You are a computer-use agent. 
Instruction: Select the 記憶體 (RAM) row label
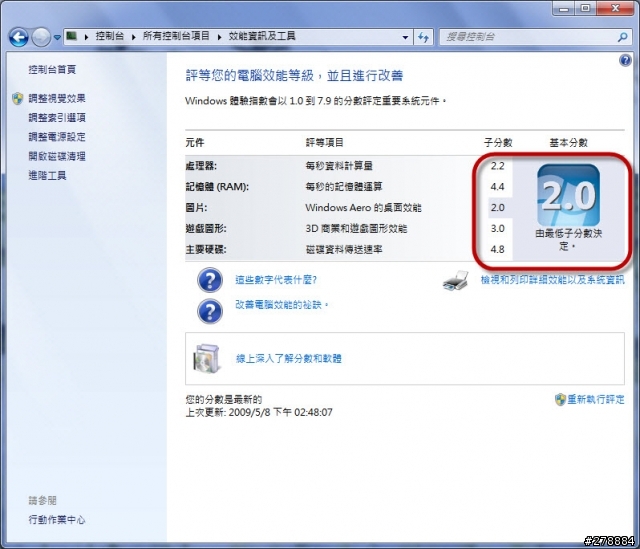217,187
